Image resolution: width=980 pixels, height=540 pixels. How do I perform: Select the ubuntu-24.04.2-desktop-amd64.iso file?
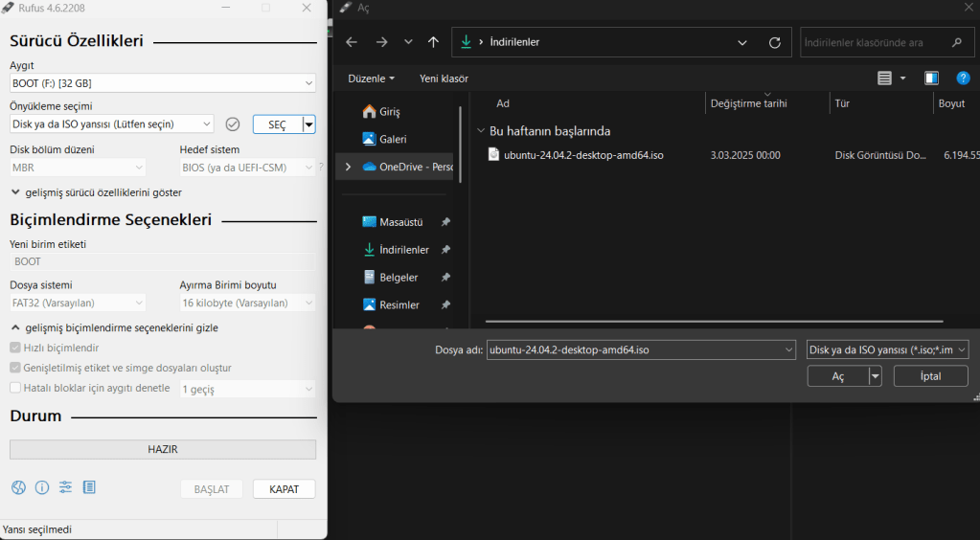click(x=583, y=155)
